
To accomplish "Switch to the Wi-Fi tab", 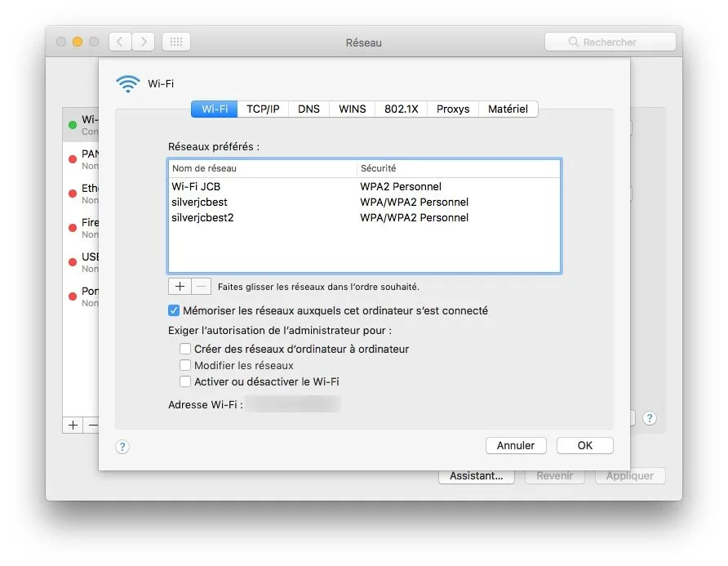I will 215,109.
